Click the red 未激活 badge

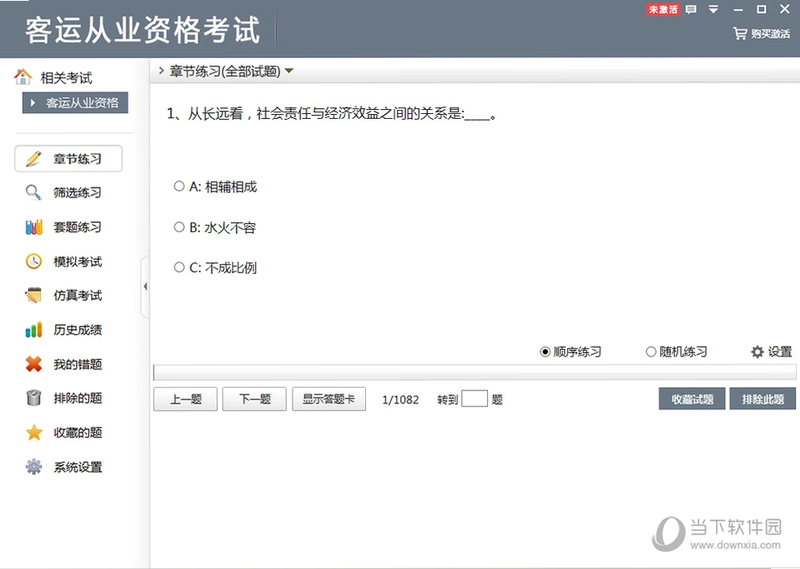[663, 9]
